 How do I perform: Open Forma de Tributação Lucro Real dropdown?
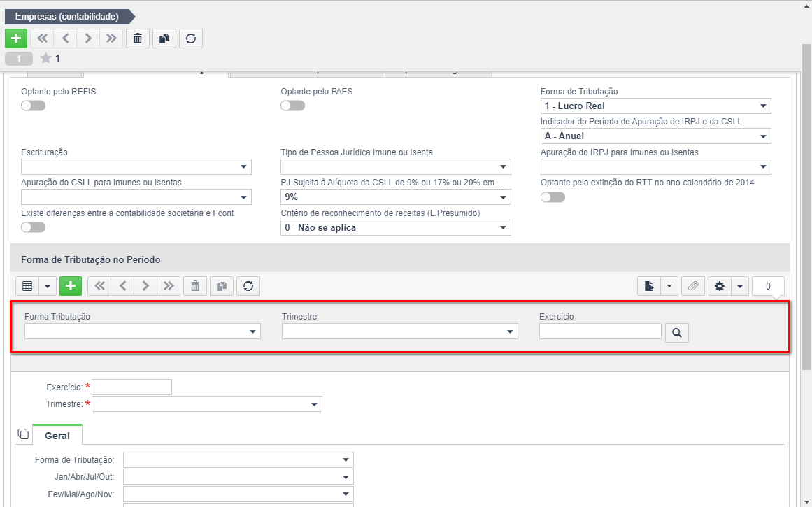pyautogui.click(x=655, y=106)
